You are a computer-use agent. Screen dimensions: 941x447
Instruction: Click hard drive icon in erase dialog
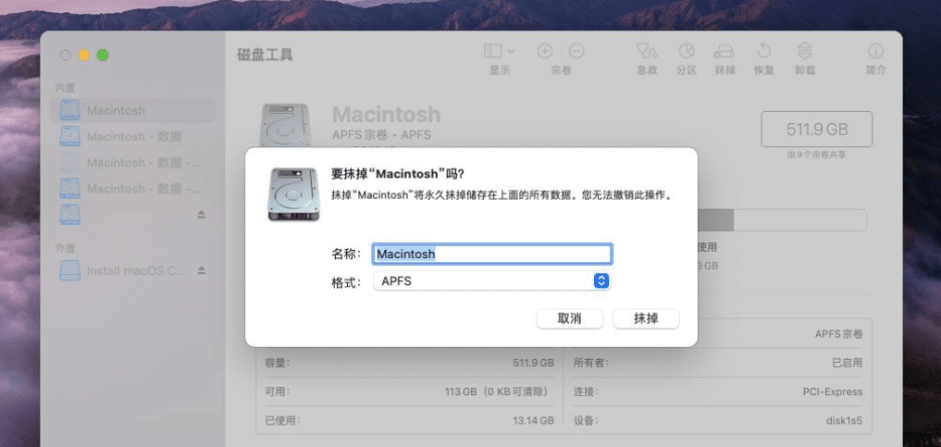coord(293,194)
